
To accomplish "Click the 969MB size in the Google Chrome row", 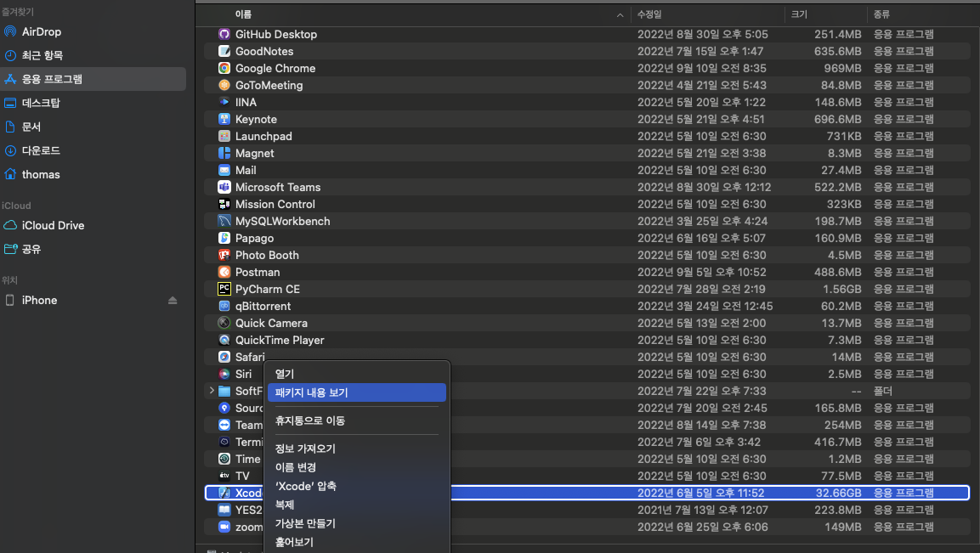I will click(842, 68).
